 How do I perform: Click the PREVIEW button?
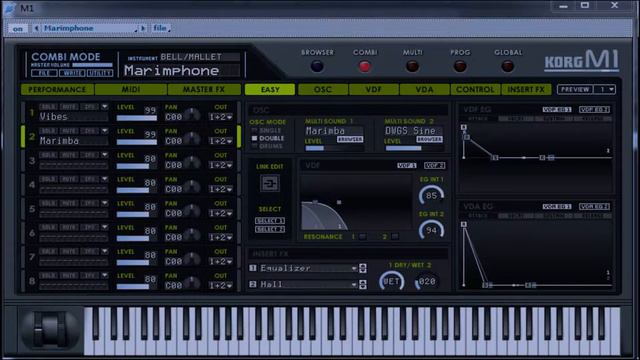(x=576, y=89)
